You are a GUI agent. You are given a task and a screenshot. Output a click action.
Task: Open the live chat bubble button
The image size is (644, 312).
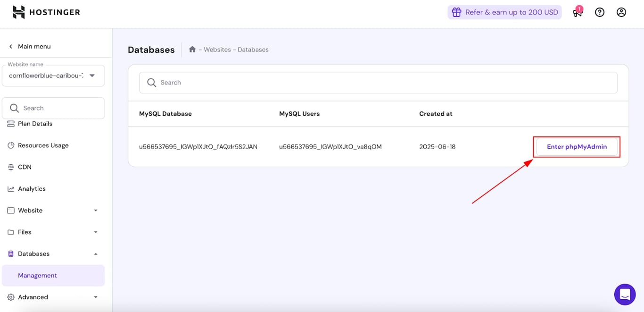pyautogui.click(x=625, y=295)
